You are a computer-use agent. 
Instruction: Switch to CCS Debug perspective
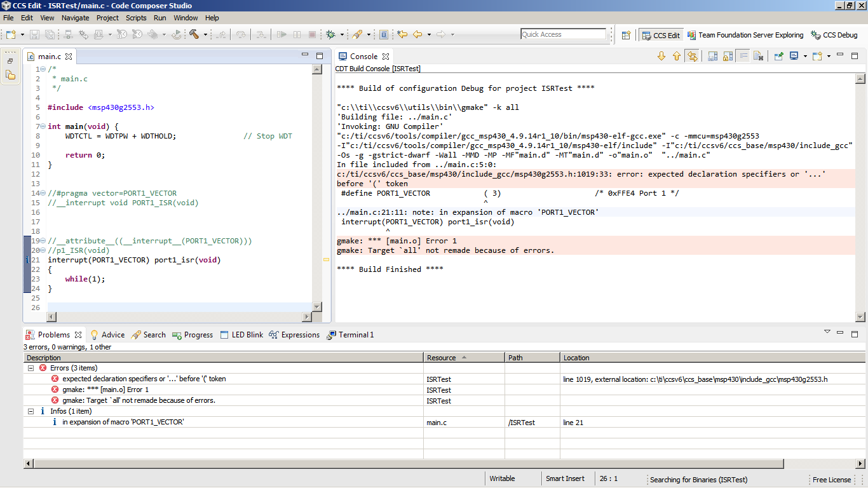(x=834, y=35)
